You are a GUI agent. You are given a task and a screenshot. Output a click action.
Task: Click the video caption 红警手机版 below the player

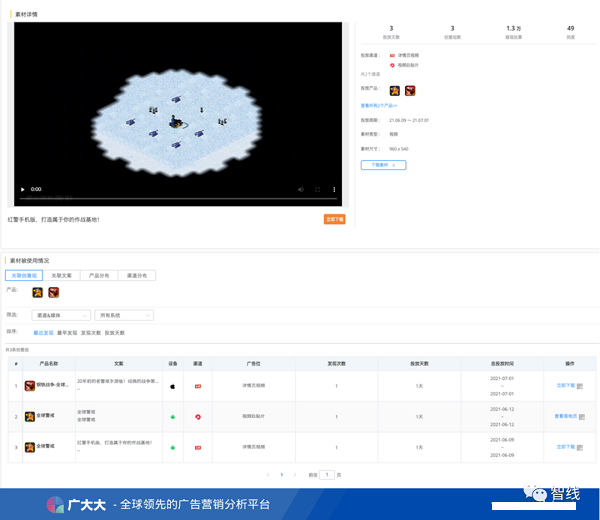[54, 220]
